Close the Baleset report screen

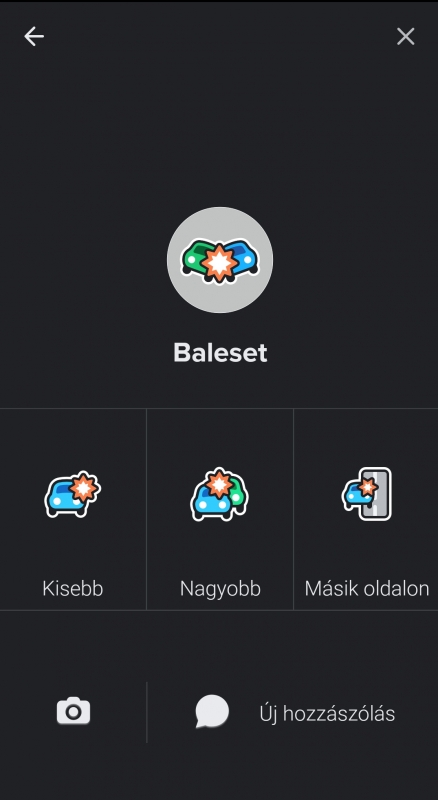(x=405, y=36)
